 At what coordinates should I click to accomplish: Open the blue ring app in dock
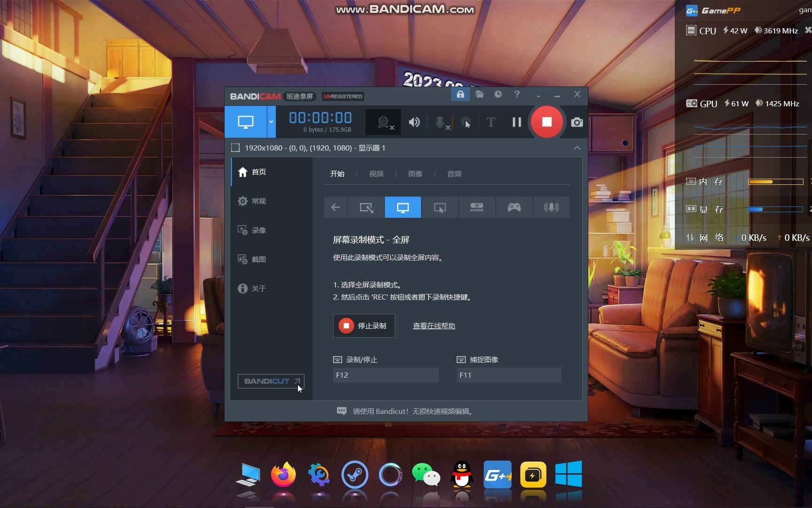click(390, 475)
